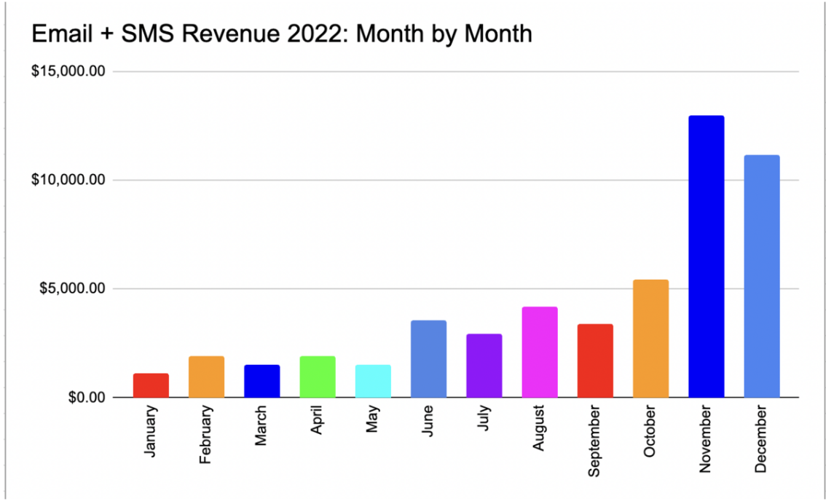Click the January month label
The image size is (826, 504).
tap(150, 431)
